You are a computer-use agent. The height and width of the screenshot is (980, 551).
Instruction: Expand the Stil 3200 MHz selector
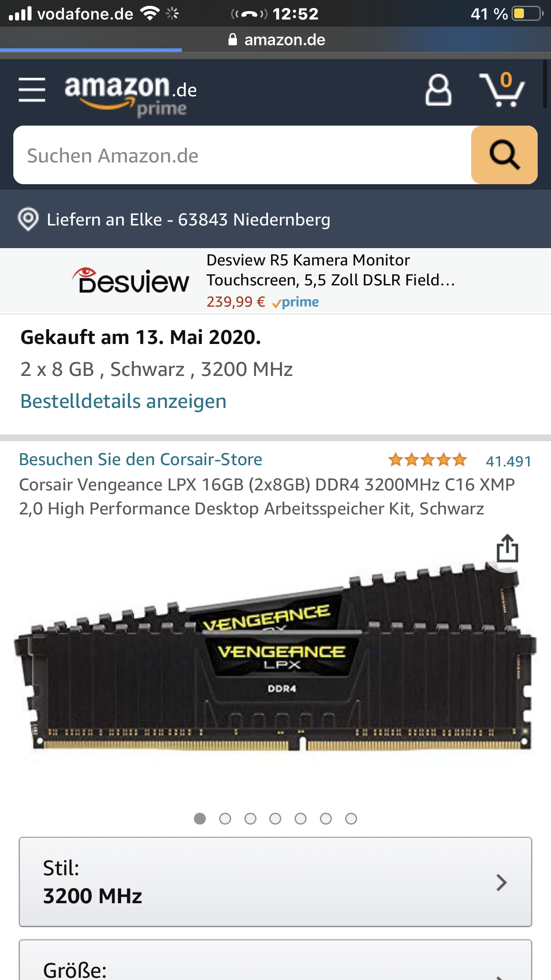click(275, 882)
